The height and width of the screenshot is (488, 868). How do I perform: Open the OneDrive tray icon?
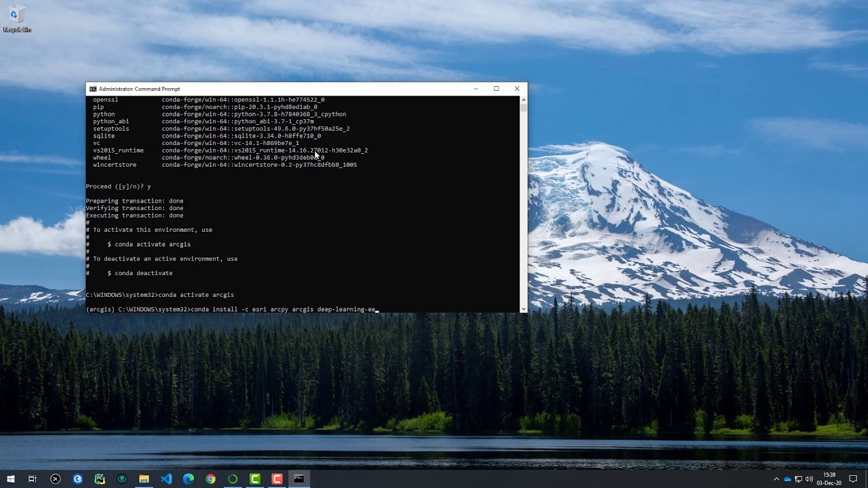pyautogui.click(x=787, y=479)
